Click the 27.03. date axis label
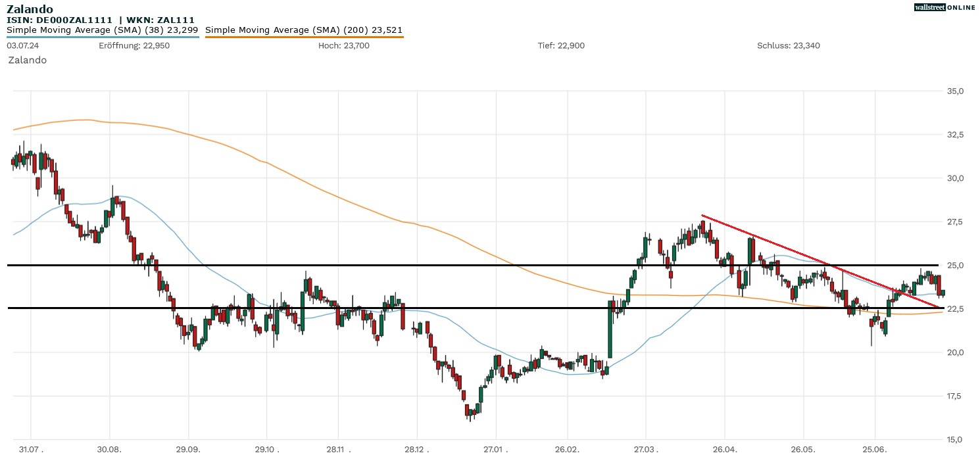Screen dimensions: 980x453 (646, 448)
